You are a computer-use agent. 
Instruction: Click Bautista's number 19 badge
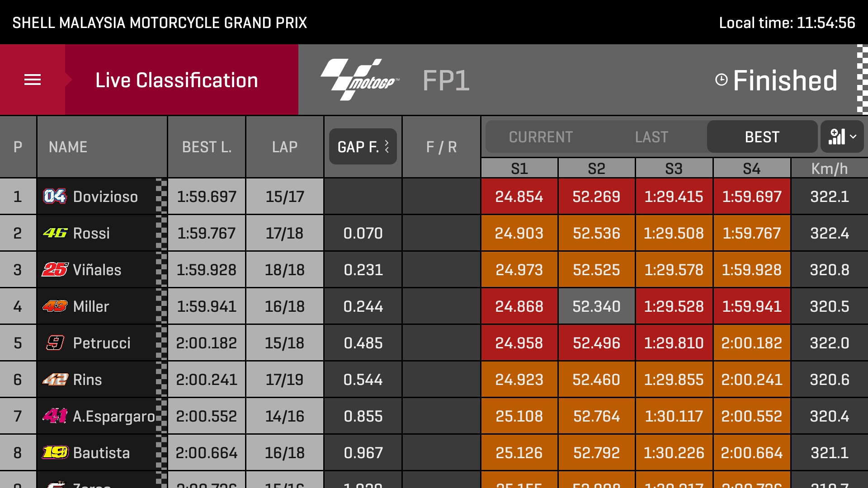coord(55,452)
